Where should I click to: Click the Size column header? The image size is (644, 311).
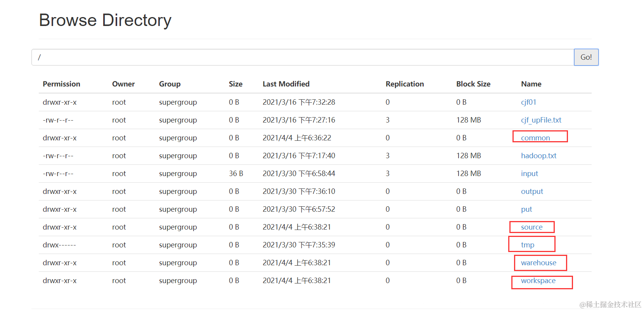(x=235, y=84)
